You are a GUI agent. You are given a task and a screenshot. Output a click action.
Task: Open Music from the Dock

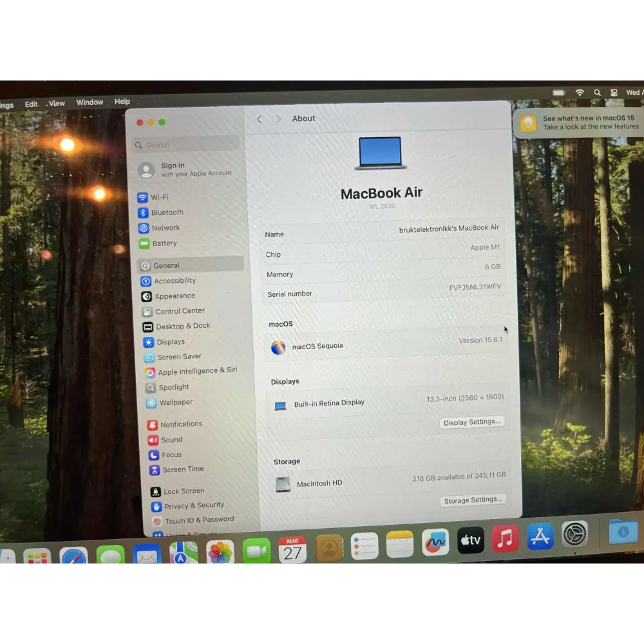click(x=505, y=538)
